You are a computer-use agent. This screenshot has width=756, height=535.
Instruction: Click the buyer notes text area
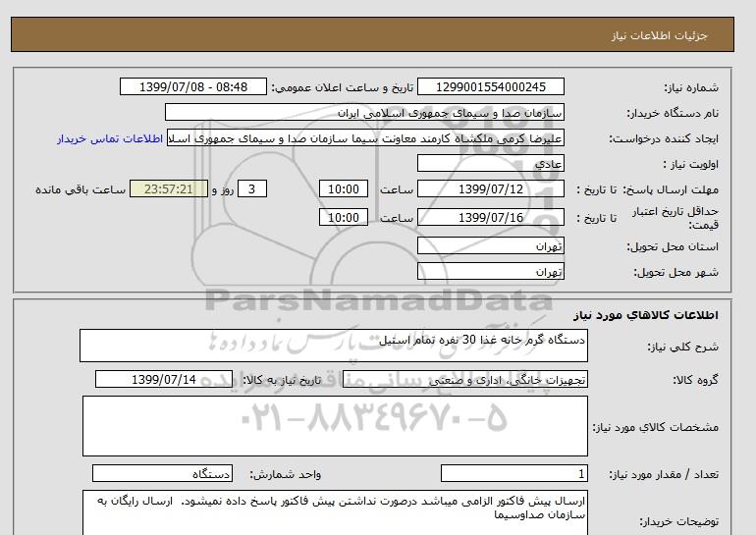coord(335,512)
